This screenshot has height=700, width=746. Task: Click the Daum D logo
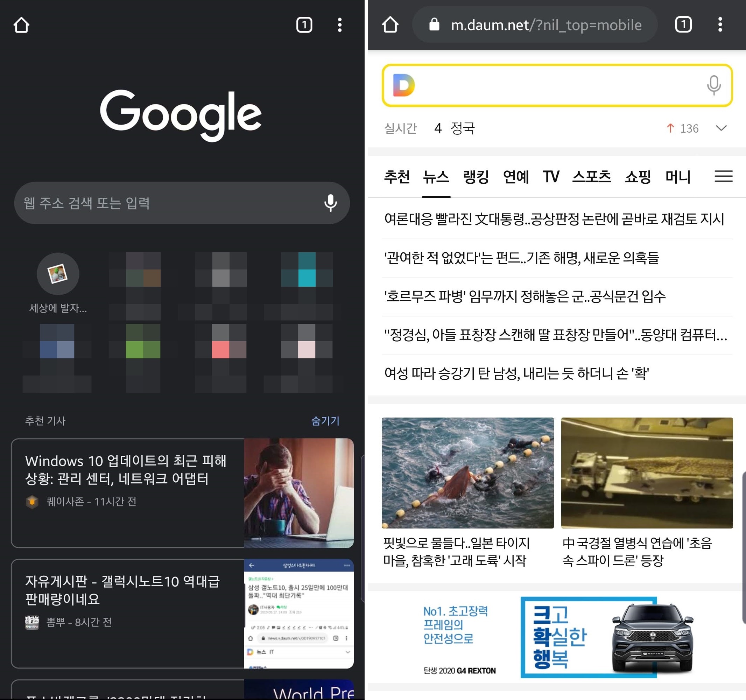click(x=403, y=85)
